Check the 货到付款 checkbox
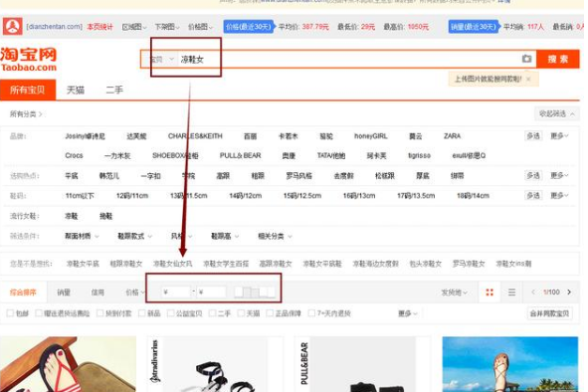The width and height of the screenshot is (588, 392). (99, 312)
